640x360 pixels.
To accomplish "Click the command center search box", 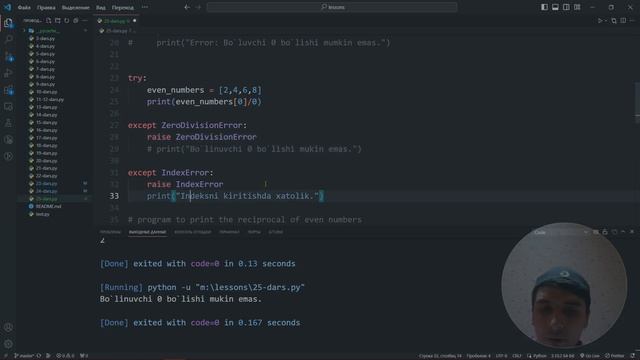I will (332, 7).
